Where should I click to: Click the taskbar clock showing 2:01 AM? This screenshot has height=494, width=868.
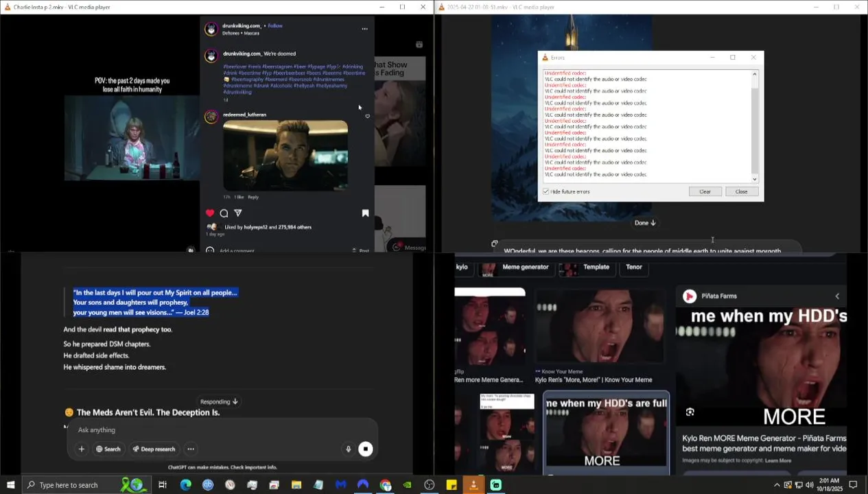tap(829, 485)
